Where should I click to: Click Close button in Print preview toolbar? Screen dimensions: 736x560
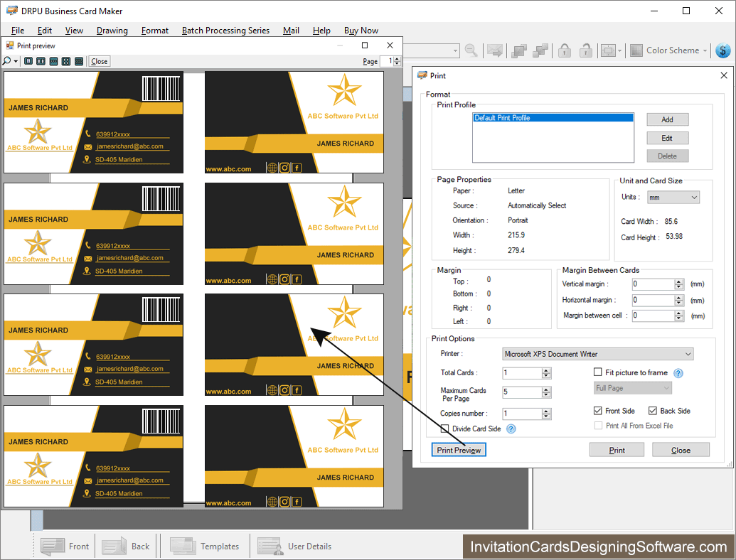[99, 61]
